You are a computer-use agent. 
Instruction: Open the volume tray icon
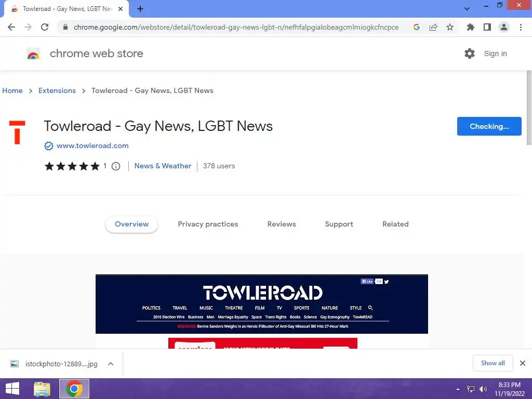click(x=483, y=389)
